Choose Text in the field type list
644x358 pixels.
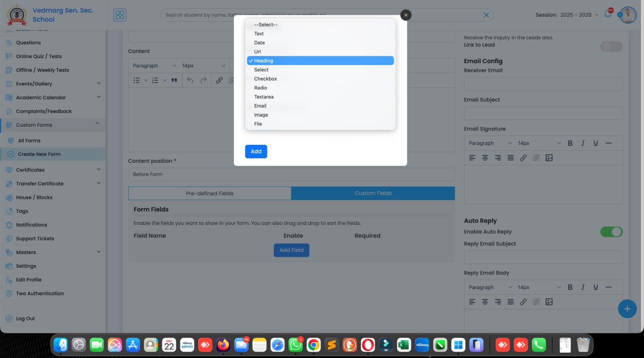[x=320, y=34]
